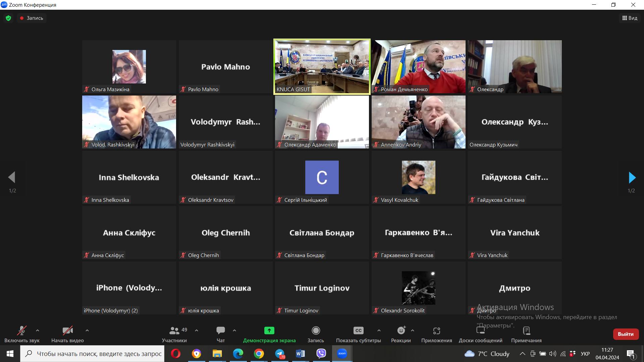Open Viber from taskbar
Viewport: 644px width, 362px height.
click(321, 354)
